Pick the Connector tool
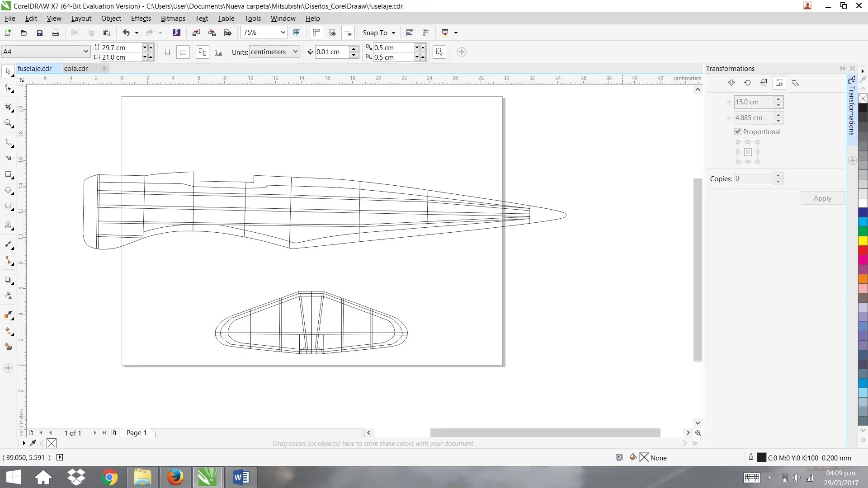Screen dimensions: 868x488 click(8, 261)
